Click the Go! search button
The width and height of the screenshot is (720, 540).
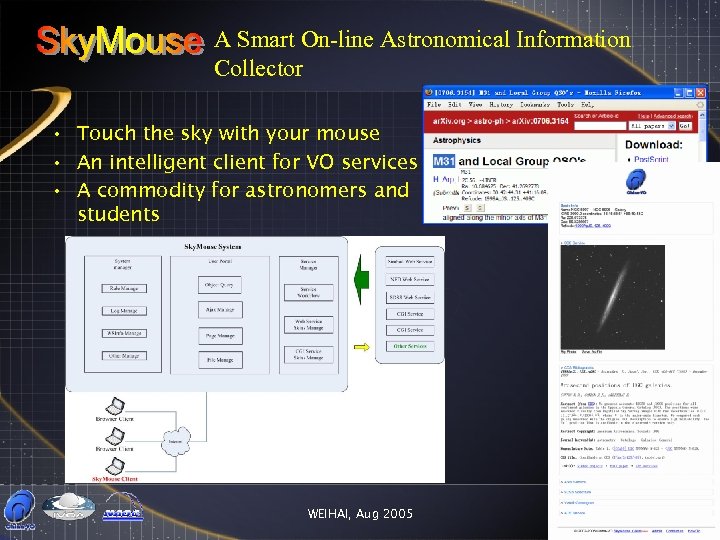click(685, 126)
